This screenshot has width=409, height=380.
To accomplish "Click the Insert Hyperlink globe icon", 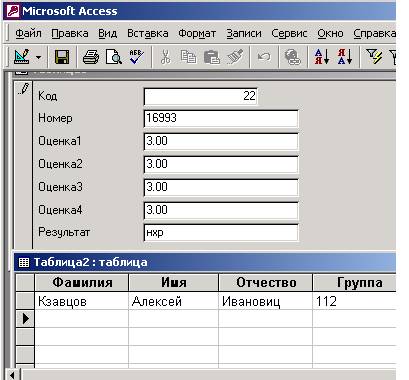I will pos(293,57).
